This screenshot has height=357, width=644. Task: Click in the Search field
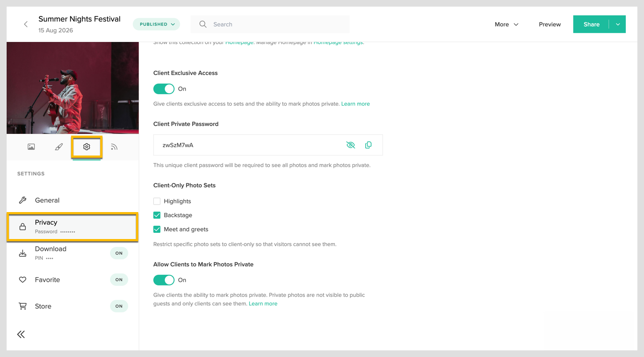270,24
